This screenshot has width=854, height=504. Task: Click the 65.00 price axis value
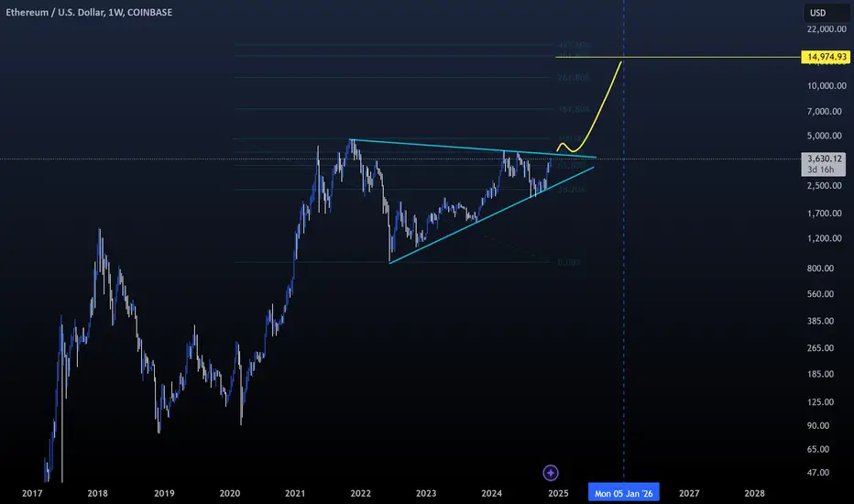(818, 449)
